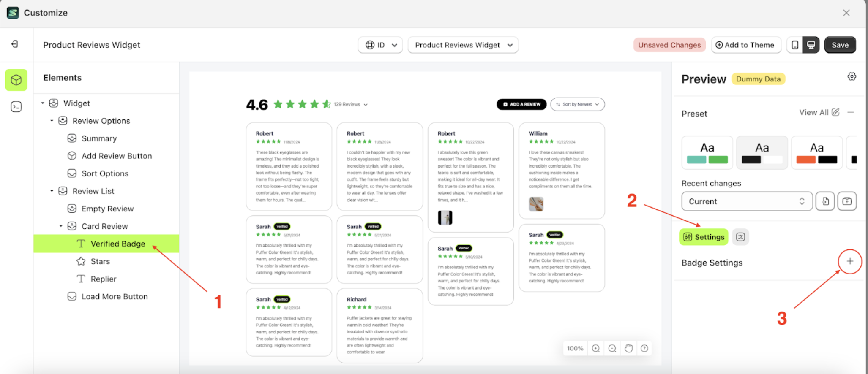Choose the orange and black preset swatch
Viewport: 868px width, 374px height.
pos(816,152)
